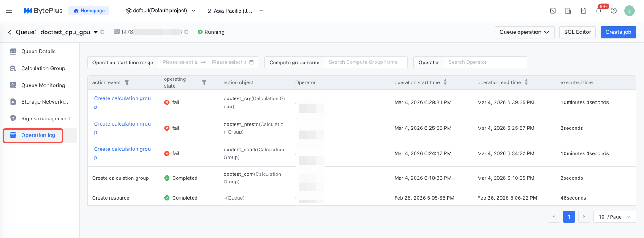Change the 10 / Page size dropdown
The width and height of the screenshot is (644, 238).
pos(614,217)
